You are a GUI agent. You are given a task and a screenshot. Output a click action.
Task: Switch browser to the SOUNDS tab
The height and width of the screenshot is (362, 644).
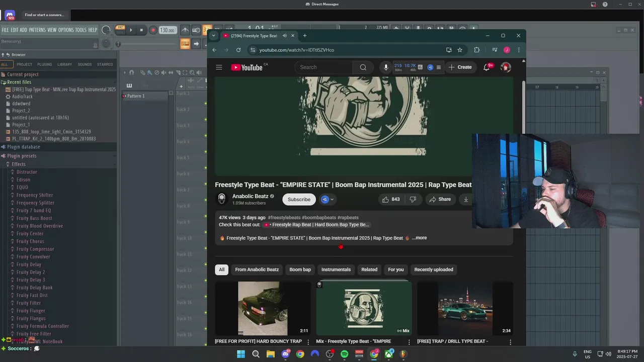point(85,64)
